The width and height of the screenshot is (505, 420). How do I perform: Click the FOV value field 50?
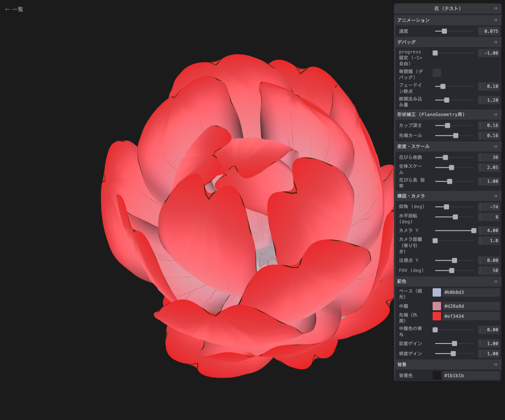[x=489, y=270]
